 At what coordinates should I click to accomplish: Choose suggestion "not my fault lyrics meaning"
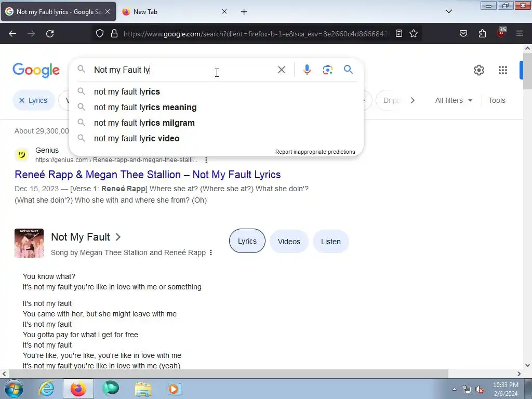tap(216, 107)
